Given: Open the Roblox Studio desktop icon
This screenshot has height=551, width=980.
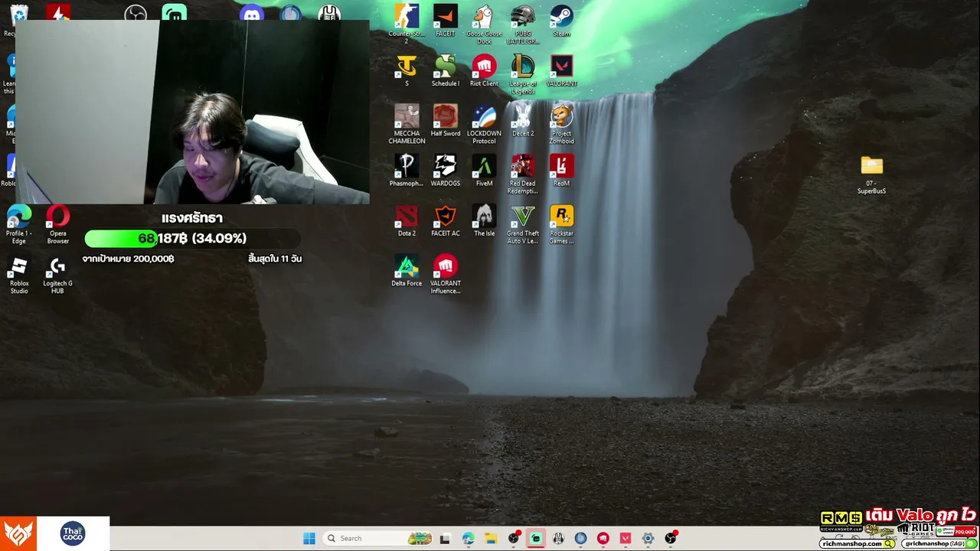Looking at the screenshot, I should coord(19,275).
